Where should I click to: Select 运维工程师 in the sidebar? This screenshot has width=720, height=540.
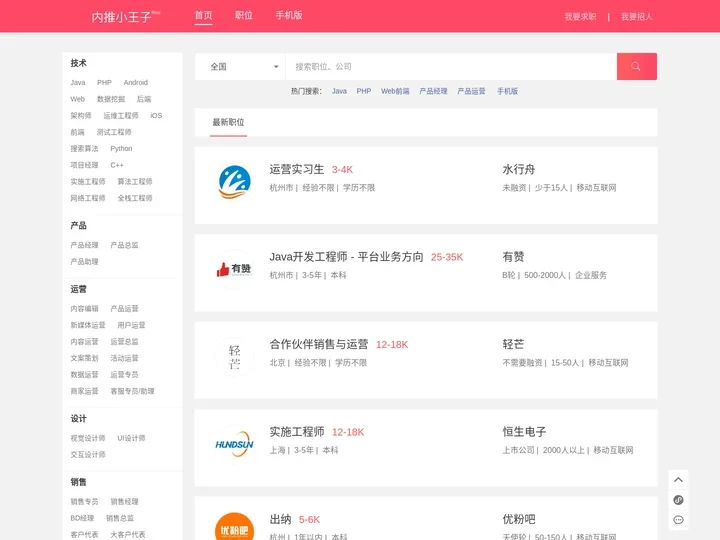(121, 116)
